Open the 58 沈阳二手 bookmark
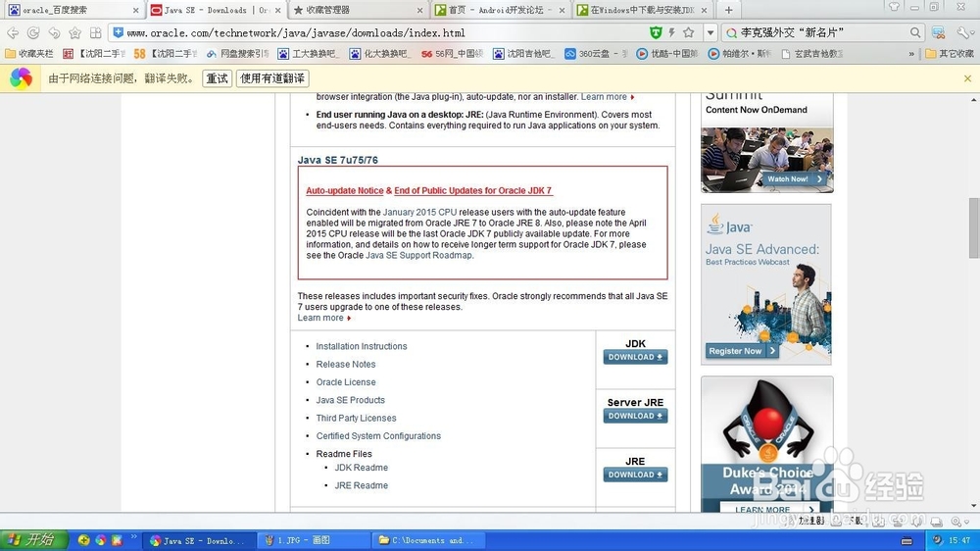The height and width of the screenshot is (551, 980). (x=165, y=54)
